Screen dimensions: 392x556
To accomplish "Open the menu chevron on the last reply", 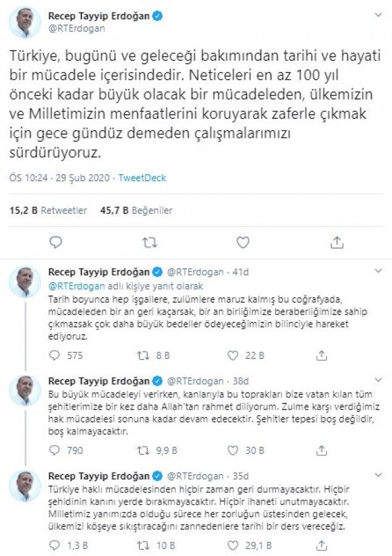I will click(380, 474).
